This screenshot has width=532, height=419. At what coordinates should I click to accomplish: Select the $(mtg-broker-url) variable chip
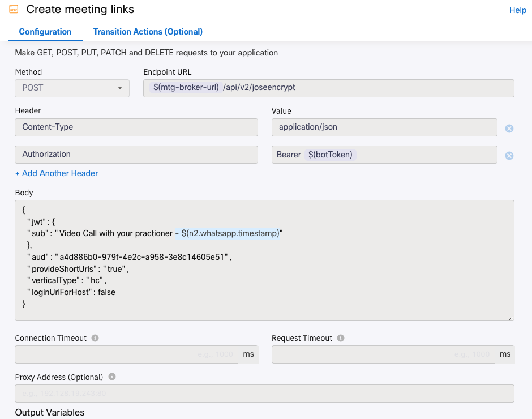click(186, 87)
